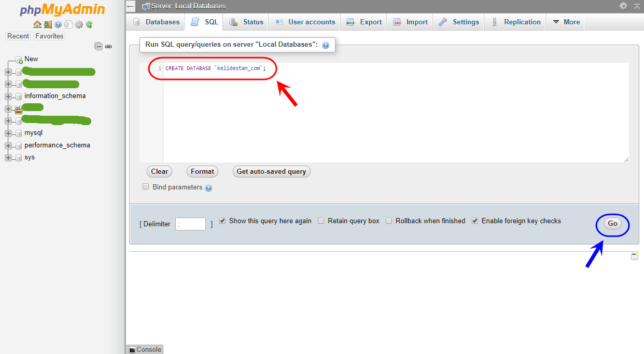Open phpMyAdmin documentation question-mark icon in sidebar

pos(58,24)
